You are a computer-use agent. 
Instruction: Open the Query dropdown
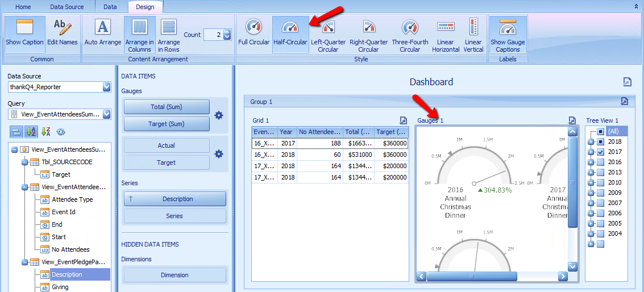pos(107,114)
